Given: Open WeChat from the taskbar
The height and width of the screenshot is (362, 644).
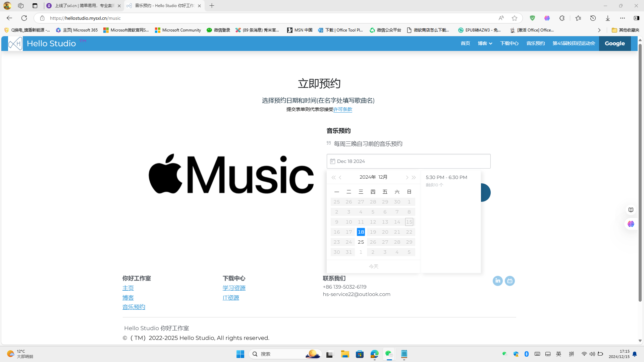Looking at the screenshot, I should pos(389,354).
